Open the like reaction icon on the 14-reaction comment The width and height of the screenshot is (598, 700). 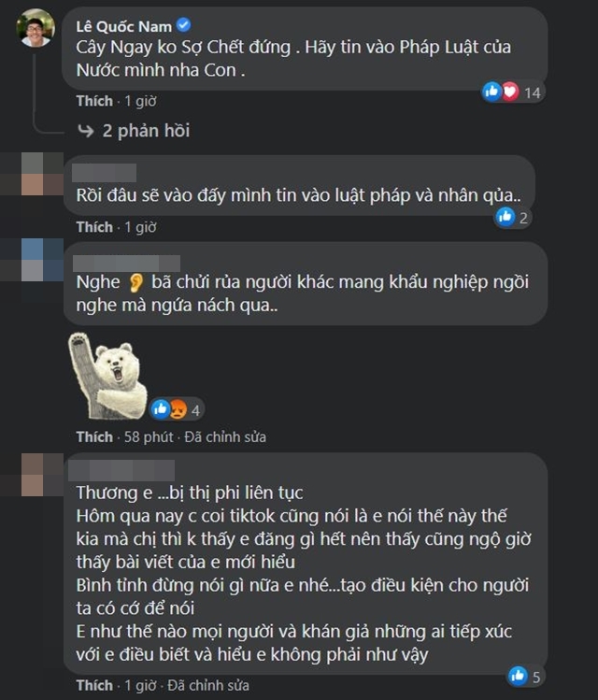point(491,92)
